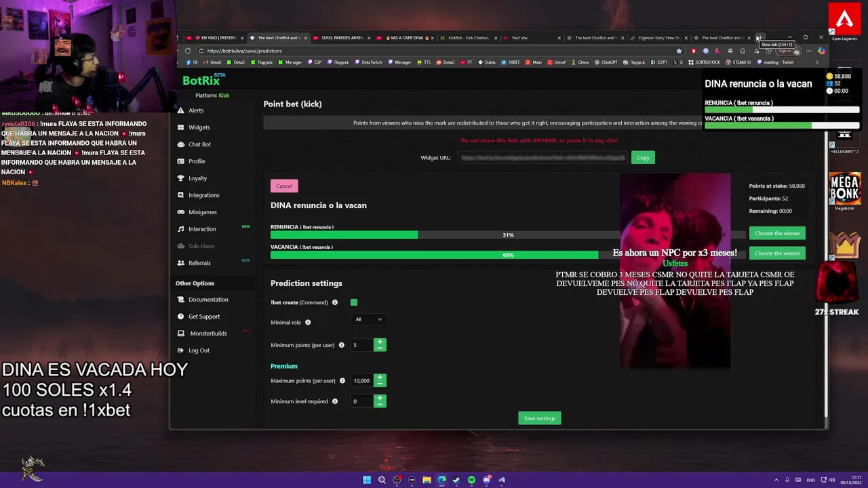The width and height of the screenshot is (868, 488).
Task: Switch to the KickBot - Kick Chatbot tab
Action: (468, 38)
